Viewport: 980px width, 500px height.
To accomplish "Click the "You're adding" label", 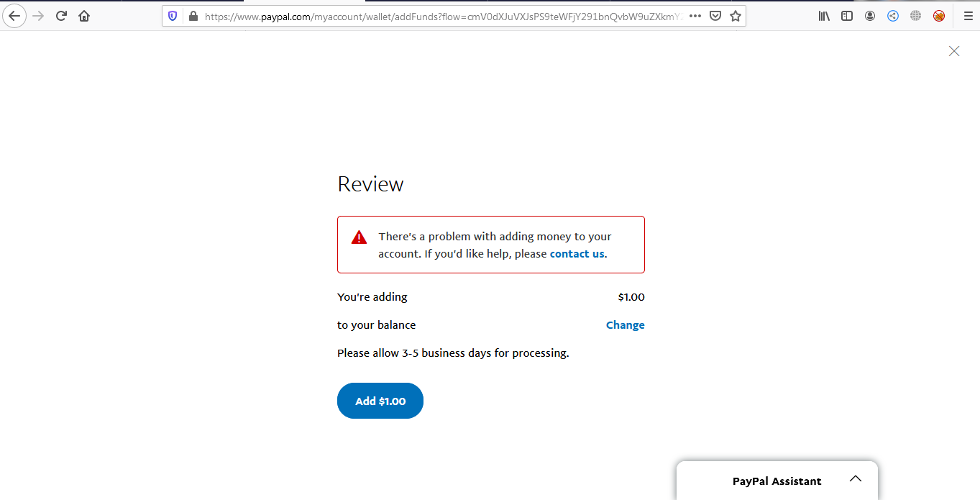I will (372, 297).
